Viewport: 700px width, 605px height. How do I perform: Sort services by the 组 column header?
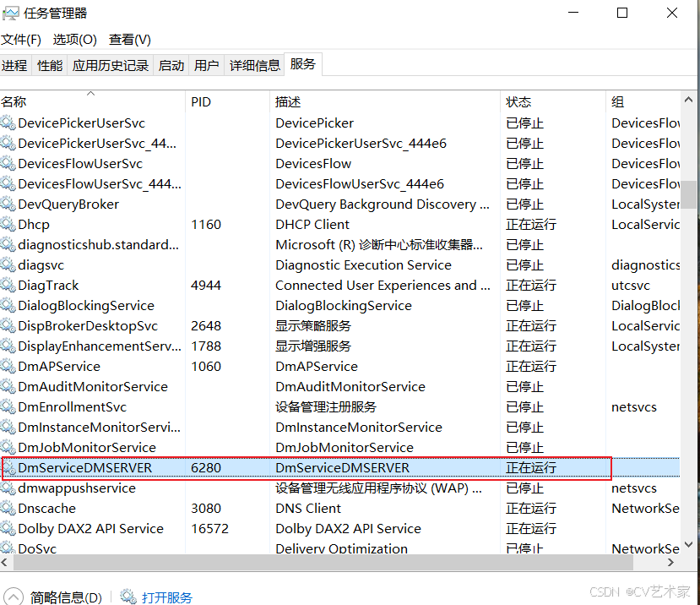pyautogui.click(x=643, y=102)
